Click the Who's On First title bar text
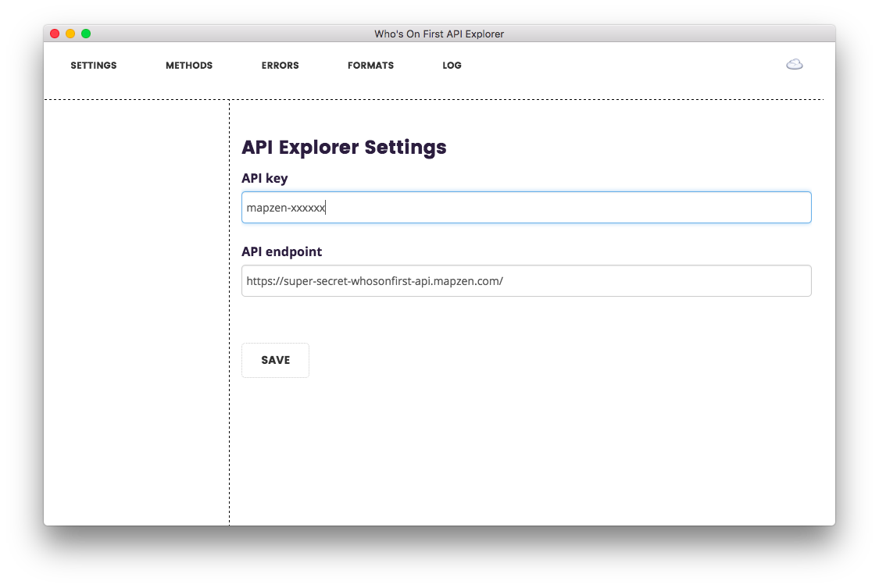879x588 pixels. click(439, 34)
